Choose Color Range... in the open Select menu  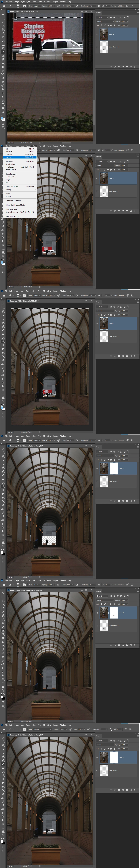[x=20, y=174]
